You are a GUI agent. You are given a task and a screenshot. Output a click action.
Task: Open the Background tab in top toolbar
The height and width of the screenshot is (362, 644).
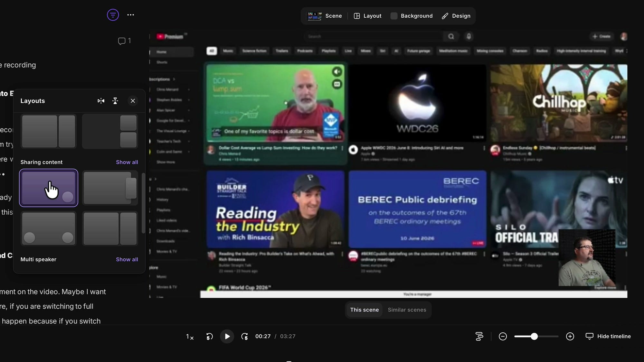pyautogui.click(x=412, y=16)
